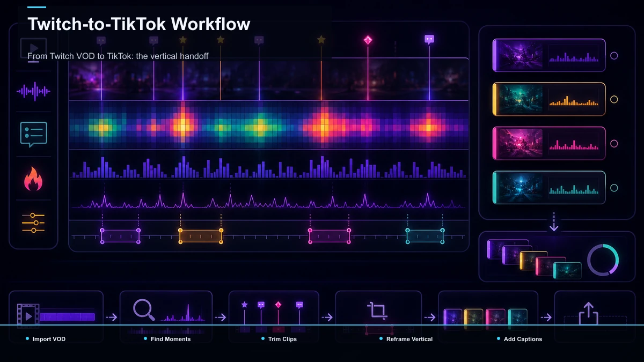Click the pink histogram in third clip card
This screenshot has height=362, width=644.
point(574,144)
